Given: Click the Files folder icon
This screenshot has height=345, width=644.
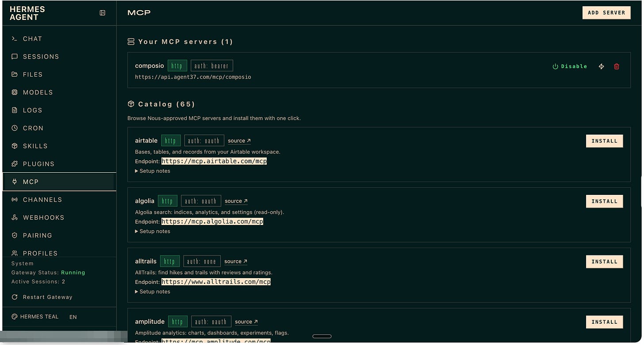Looking at the screenshot, I should 15,74.
